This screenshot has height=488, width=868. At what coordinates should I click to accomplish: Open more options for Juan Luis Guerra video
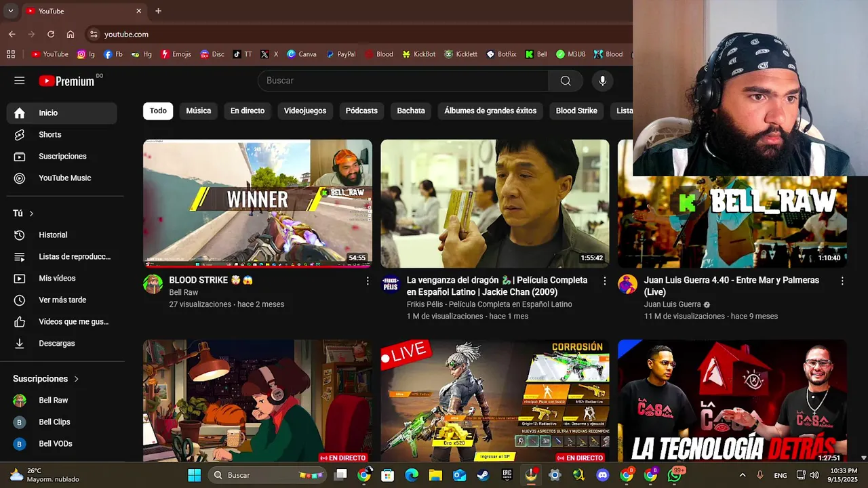click(842, 281)
